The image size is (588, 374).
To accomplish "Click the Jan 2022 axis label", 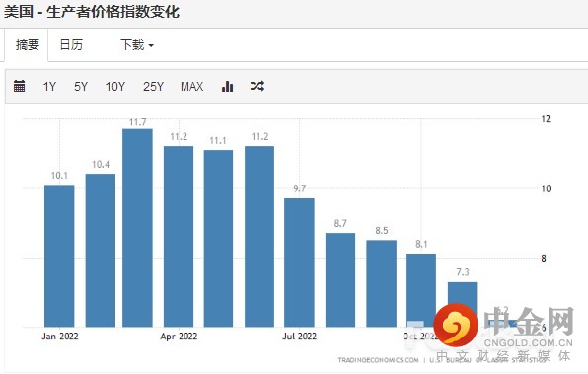I will (x=60, y=337).
